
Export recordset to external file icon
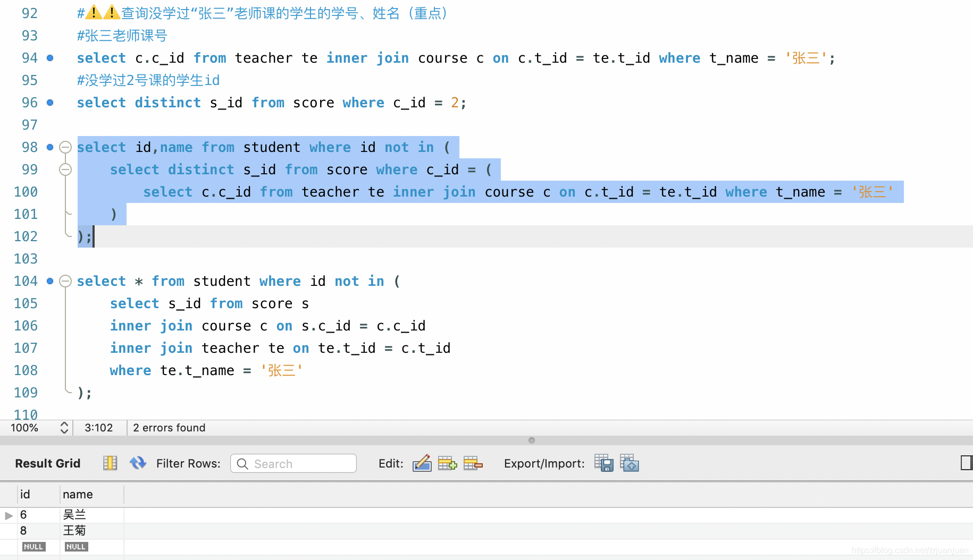coord(604,463)
